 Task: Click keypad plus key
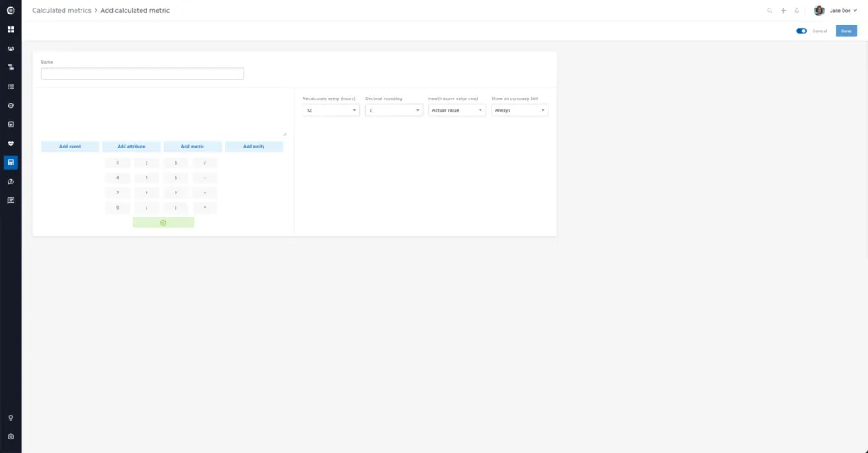coord(205,193)
